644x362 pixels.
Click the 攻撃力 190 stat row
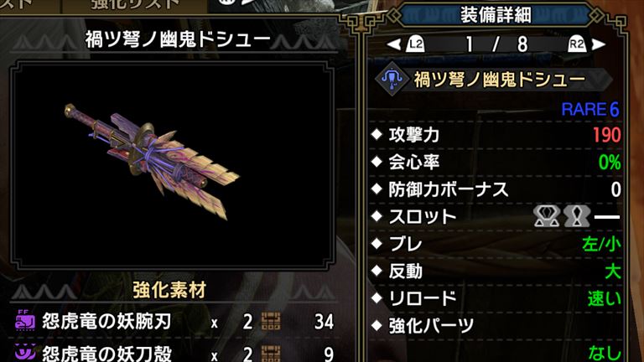496,135
